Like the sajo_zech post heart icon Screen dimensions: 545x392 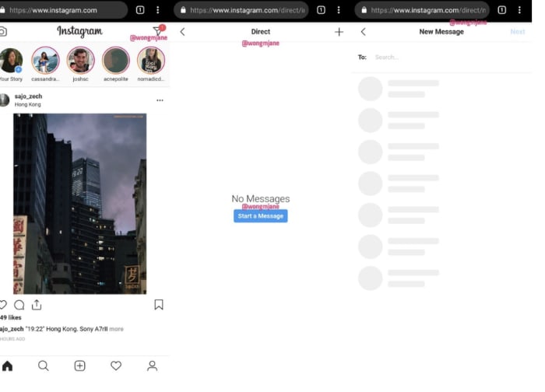tap(3, 305)
